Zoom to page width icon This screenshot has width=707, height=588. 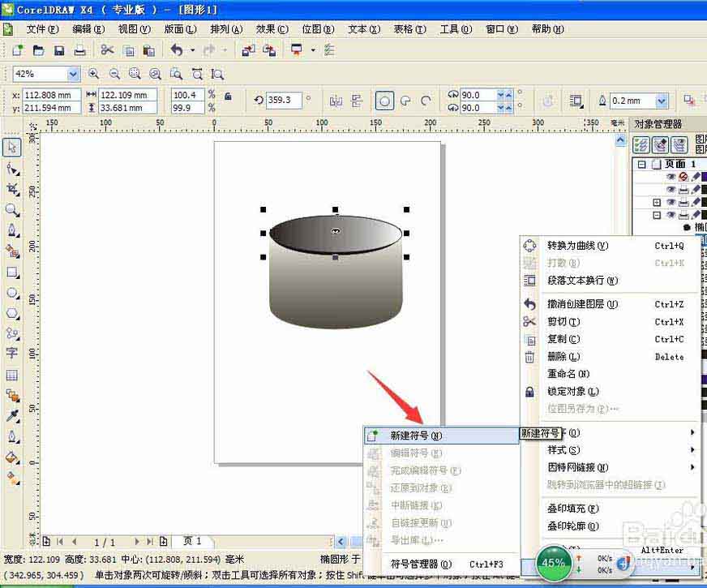click(197, 74)
